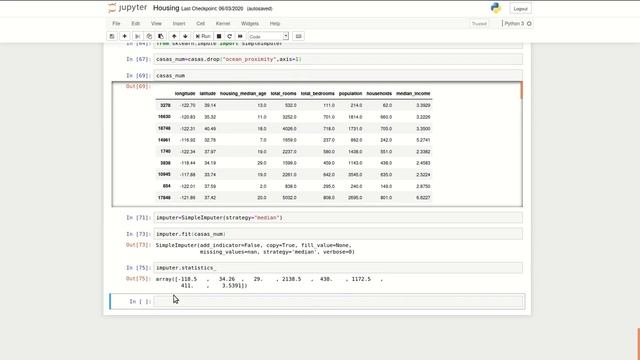
Task: Open the Kernel menu
Action: pyautogui.click(x=223, y=24)
